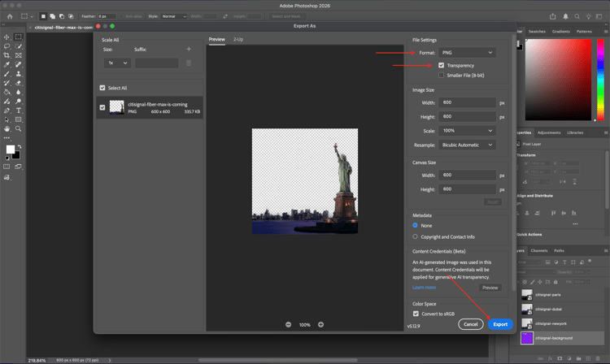Select the Type tool in toolbar
610x364 pixels.
pos(19,110)
